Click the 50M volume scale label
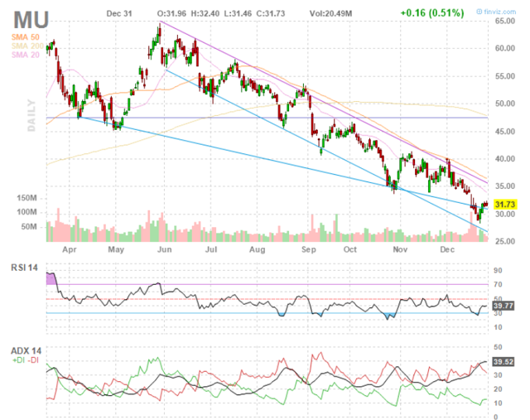Screen dimensions: 530x420 (29, 227)
